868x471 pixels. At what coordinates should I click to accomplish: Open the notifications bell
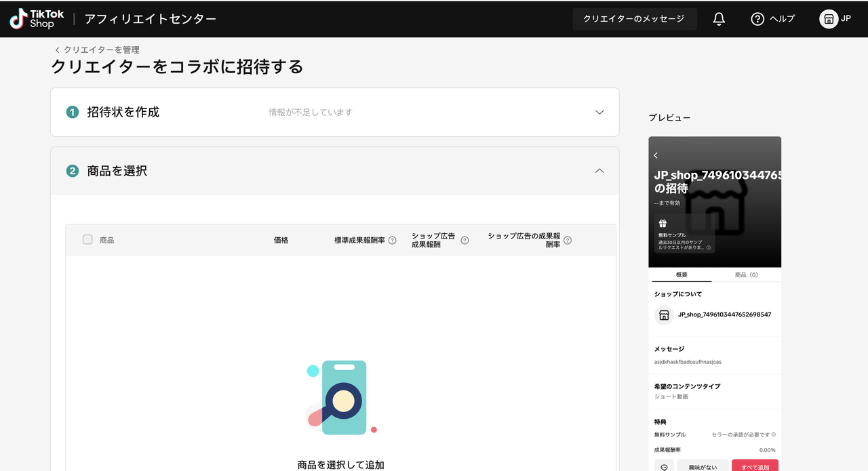(x=719, y=19)
